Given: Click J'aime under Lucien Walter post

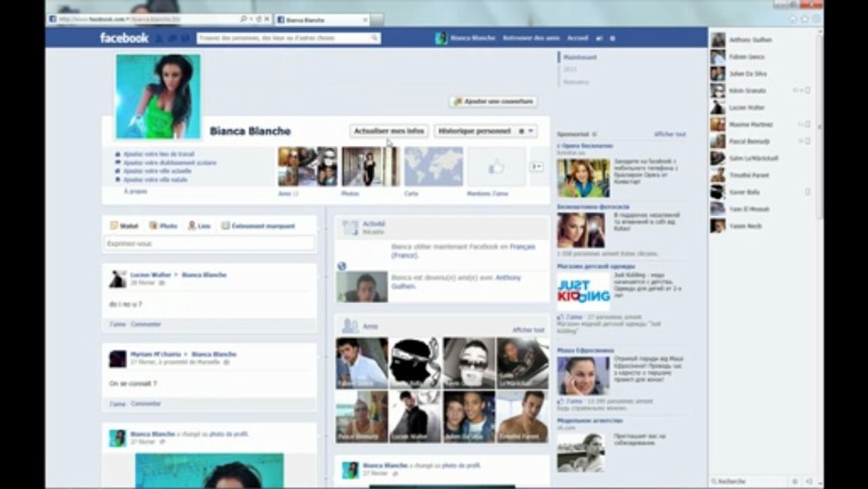Looking at the screenshot, I should point(118,325).
